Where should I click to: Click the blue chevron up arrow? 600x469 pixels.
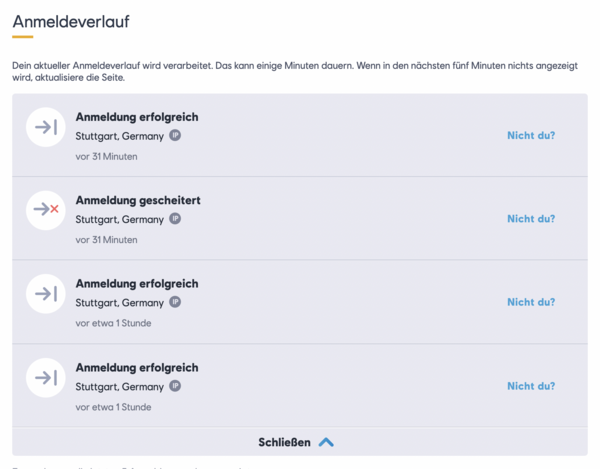point(326,443)
